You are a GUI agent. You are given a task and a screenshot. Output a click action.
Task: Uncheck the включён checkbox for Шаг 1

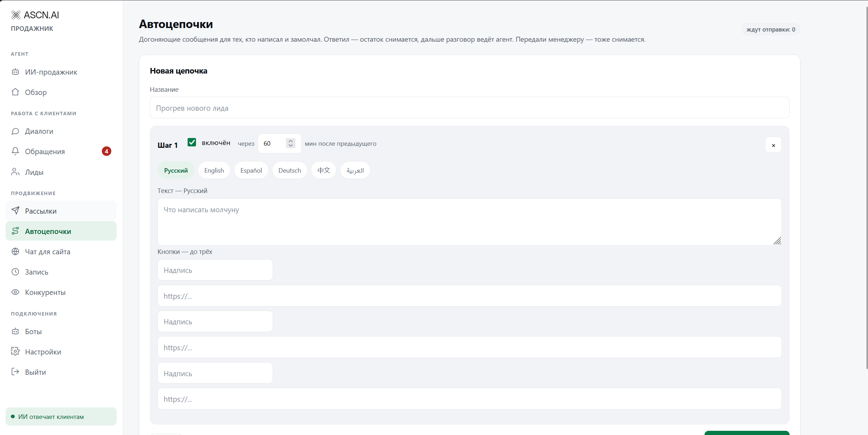point(192,142)
